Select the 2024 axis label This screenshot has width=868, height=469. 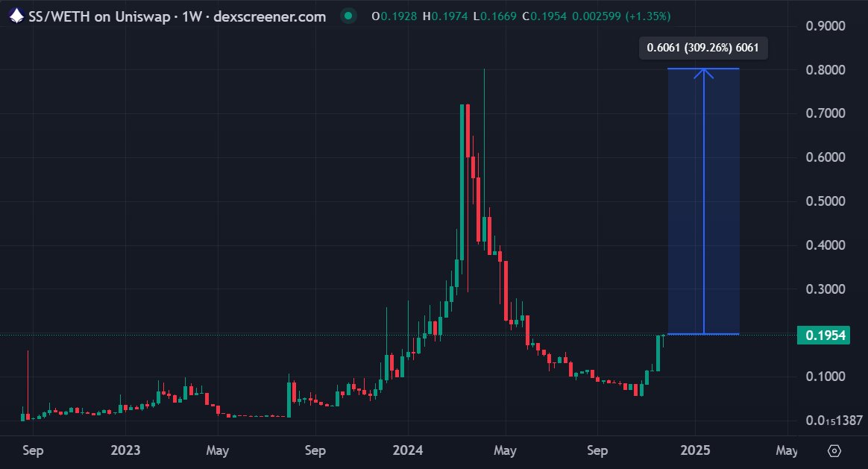coord(409,450)
